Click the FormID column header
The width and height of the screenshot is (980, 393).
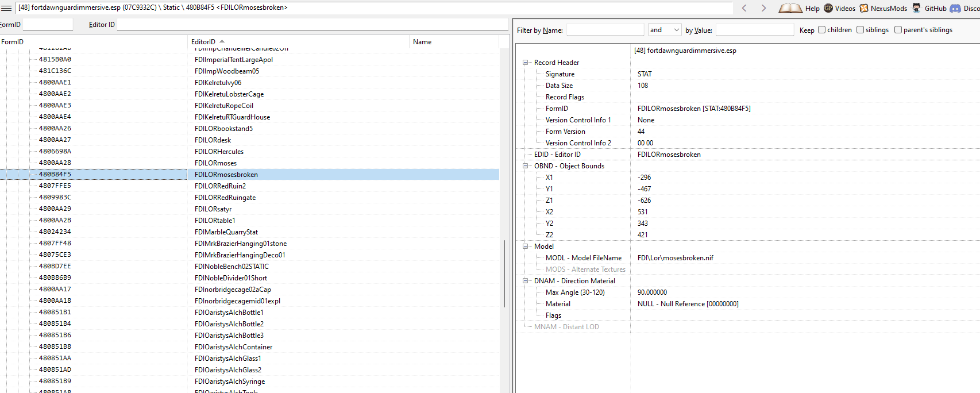tap(94, 42)
